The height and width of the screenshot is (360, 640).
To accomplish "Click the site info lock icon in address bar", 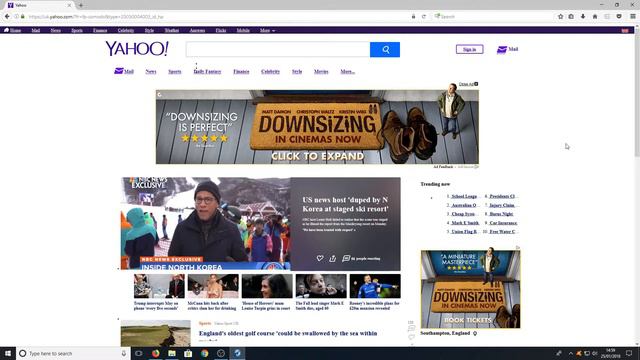I will pos(23,17).
